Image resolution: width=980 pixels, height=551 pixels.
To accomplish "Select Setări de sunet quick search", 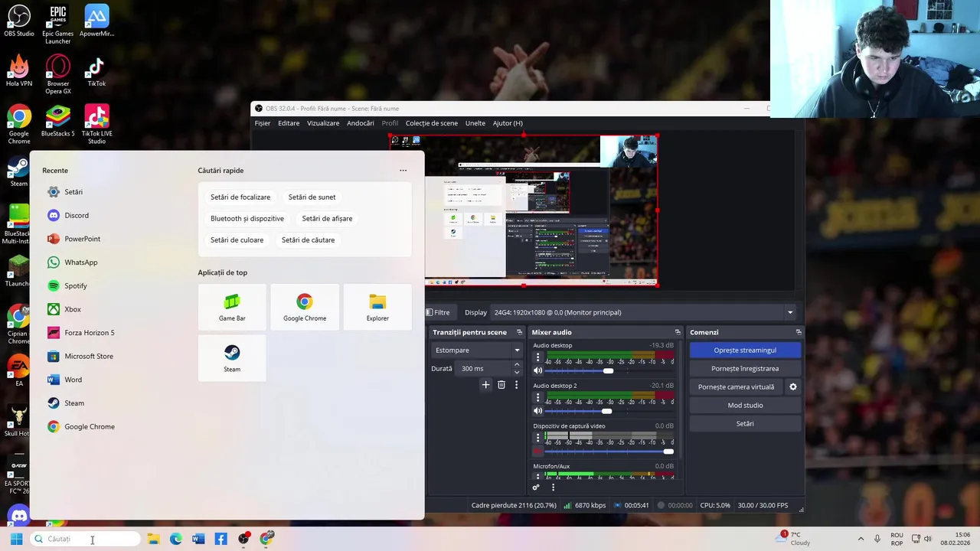I will click(312, 197).
